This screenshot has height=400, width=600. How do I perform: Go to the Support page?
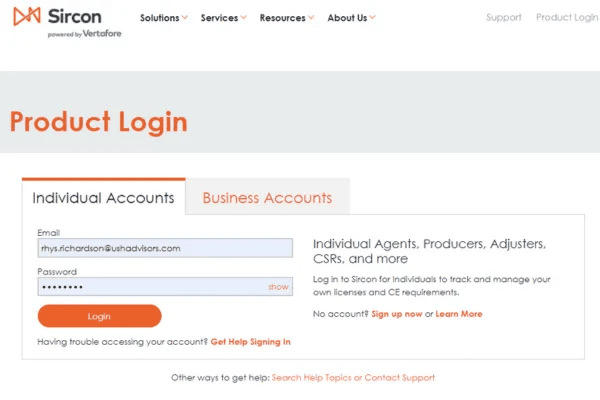(x=504, y=18)
